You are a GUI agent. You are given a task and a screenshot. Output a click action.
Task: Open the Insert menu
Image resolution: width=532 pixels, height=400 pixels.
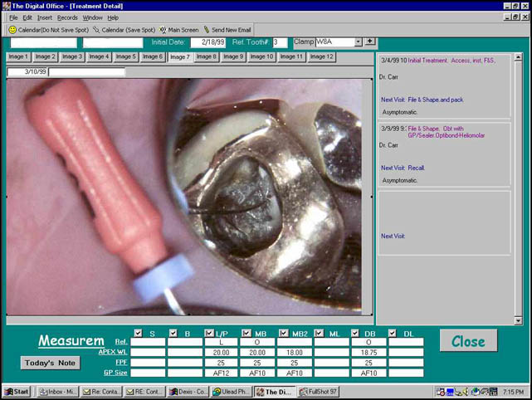pos(45,17)
